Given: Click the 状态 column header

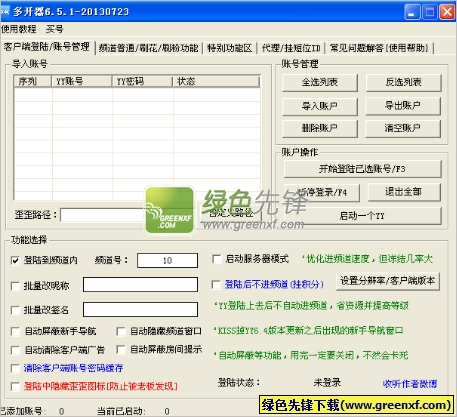Looking at the screenshot, I should click(216, 81).
